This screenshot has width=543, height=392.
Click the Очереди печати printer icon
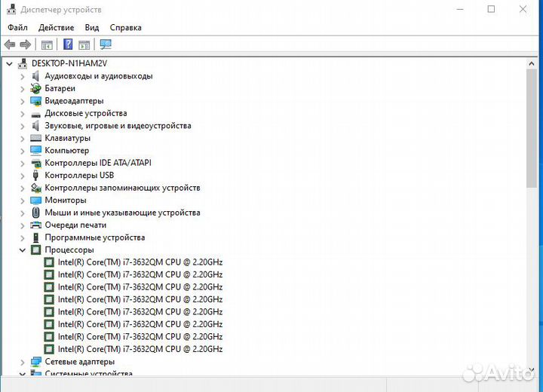[35, 225]
